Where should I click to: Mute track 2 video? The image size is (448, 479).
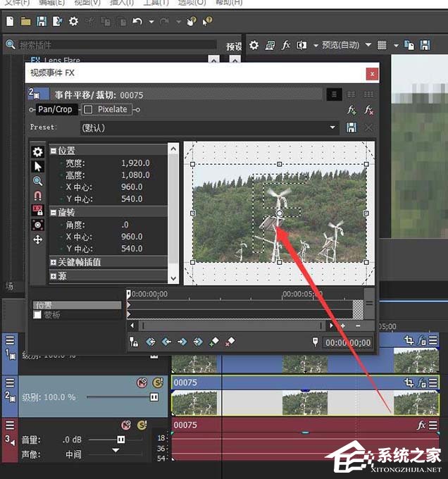(x=142, y=382)
